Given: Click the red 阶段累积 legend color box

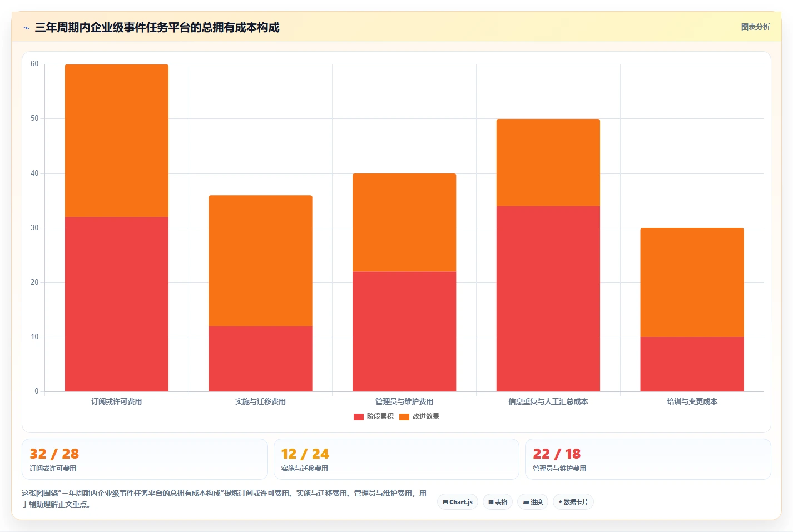Looking at the screenshot, I should click(x=359, y=416).
